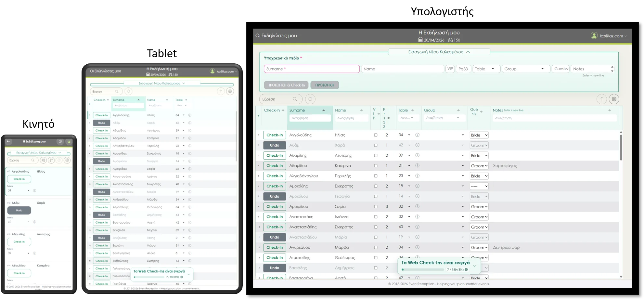The width and height of the screenshot is (644, 300).
Task: Tap the back arrow in the phone header
Action: coord(9,142)
